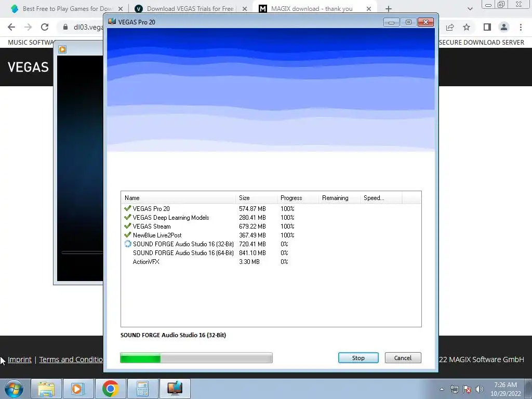532x399 pixels.
Task: Select VEGAS Pro 20 row in list
Action: pos(271,209)
